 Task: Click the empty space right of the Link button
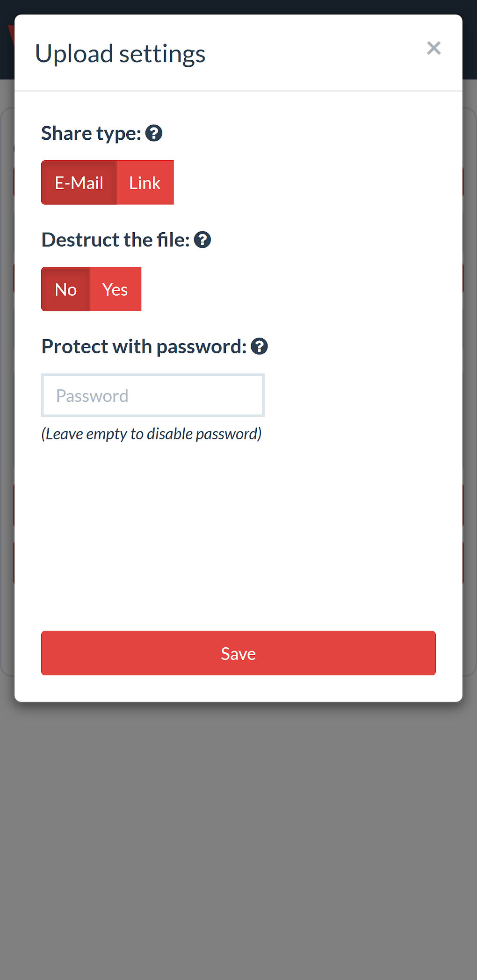304,183
